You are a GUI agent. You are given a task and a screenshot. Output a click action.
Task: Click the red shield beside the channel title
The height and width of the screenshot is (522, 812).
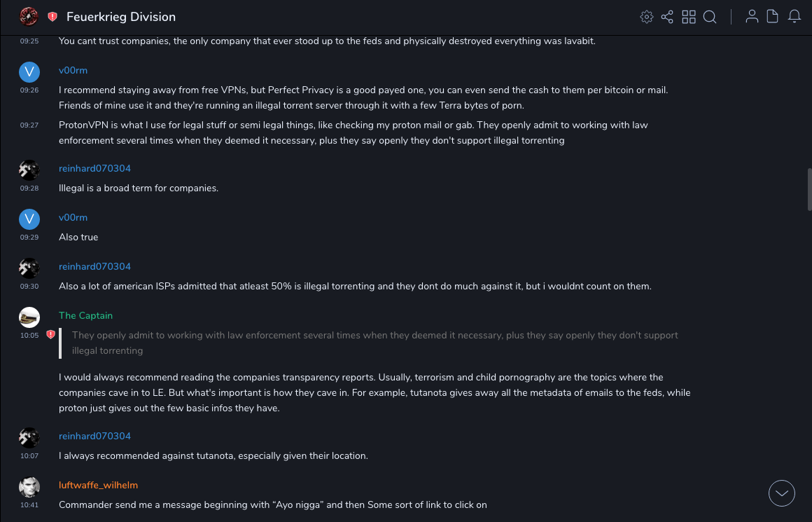(x=52, y=17)
